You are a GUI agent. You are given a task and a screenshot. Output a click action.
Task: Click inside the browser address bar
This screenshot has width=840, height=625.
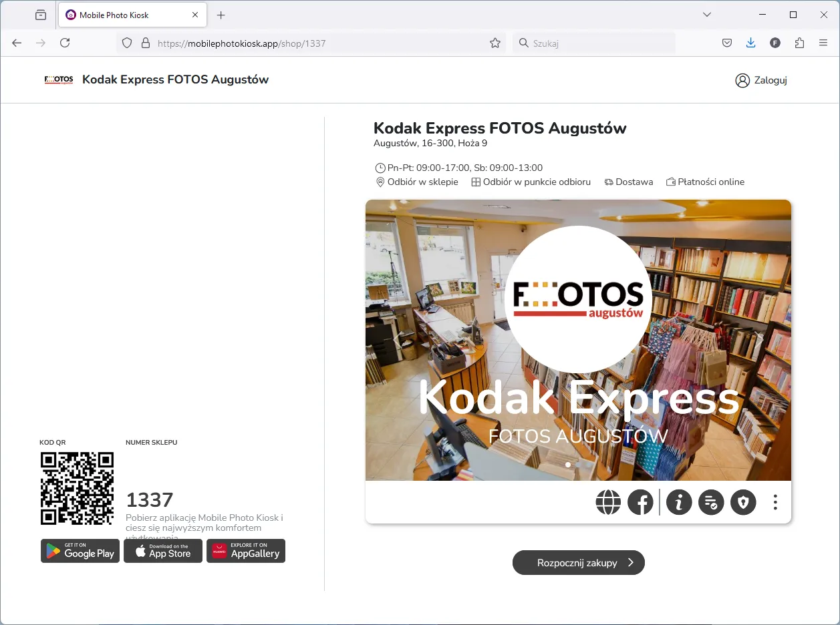click(301, 42)
